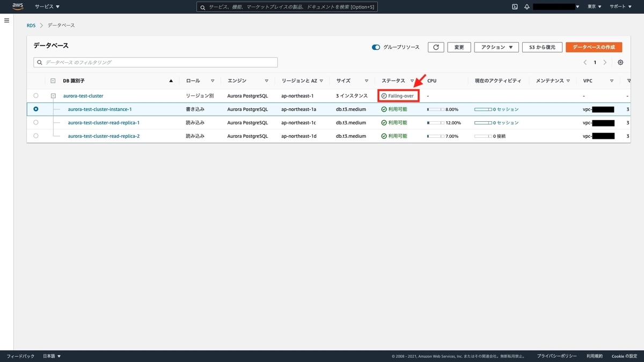
Task: Click available status icon for instance-1
Action: pyautogui.click(x=384, y=109)
